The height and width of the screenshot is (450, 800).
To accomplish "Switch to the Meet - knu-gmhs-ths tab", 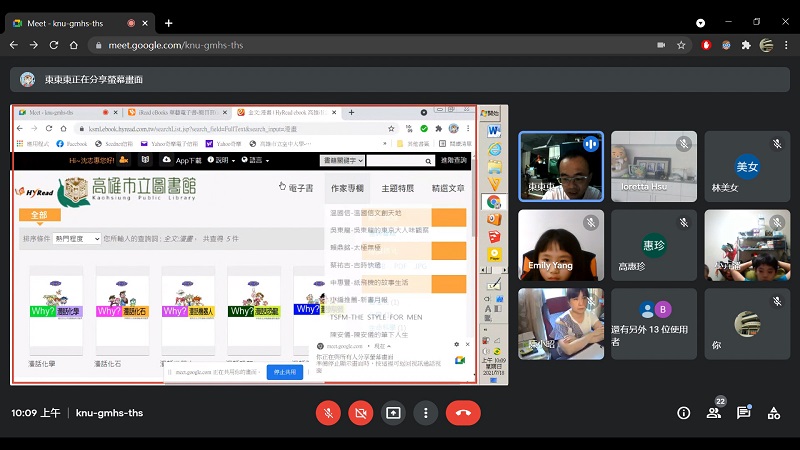I will point(70,22).
